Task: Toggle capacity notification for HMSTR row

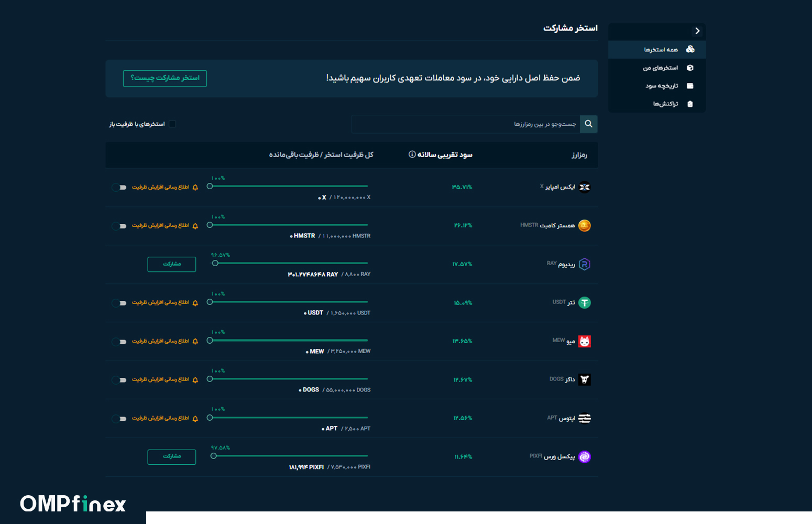Action: tap(119, 226)
